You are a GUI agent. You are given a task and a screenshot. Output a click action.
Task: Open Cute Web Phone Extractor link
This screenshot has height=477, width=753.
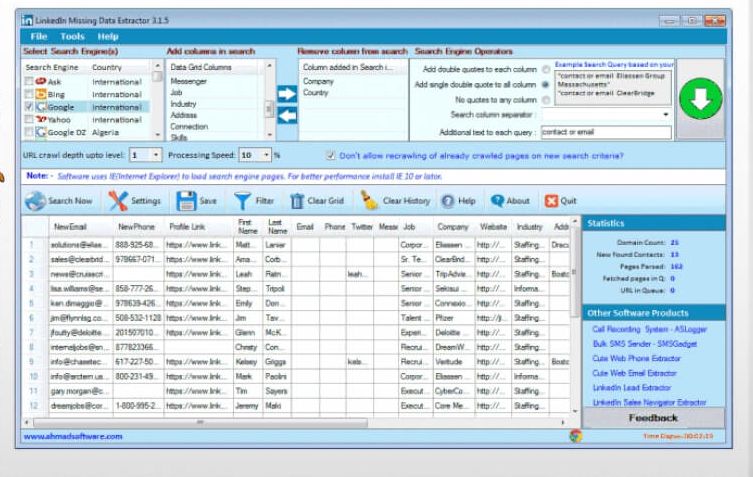(x=636, y=358)
